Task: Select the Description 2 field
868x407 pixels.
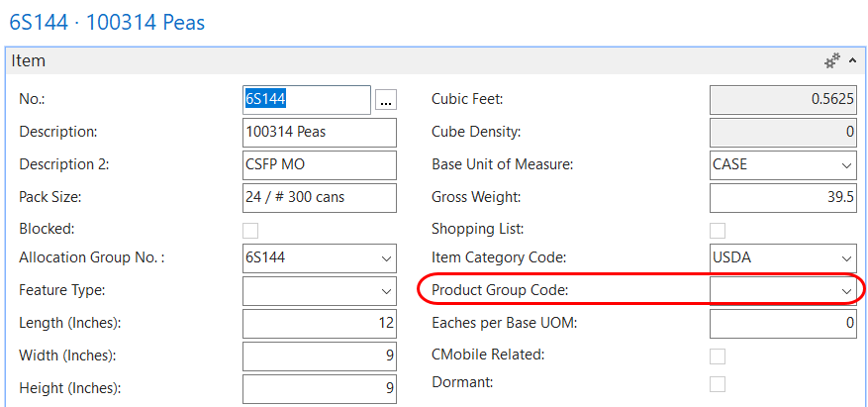Action: (319, 165)
